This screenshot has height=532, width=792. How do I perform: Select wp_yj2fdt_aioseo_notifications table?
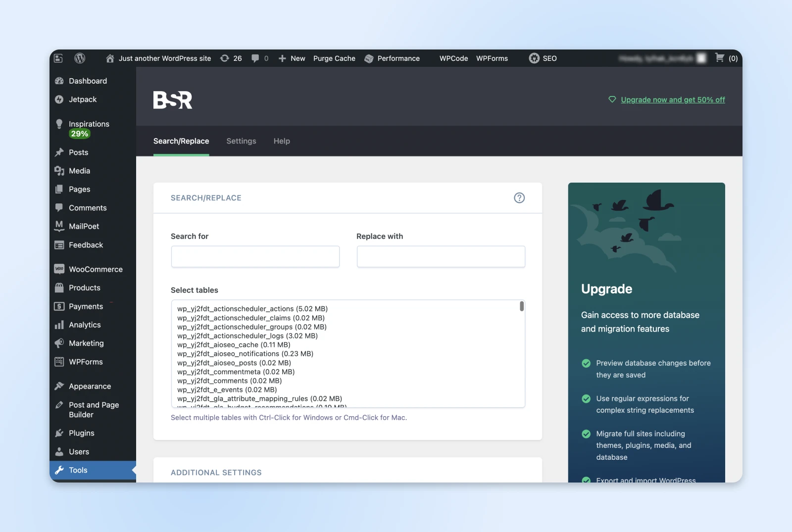pos(245,353)
